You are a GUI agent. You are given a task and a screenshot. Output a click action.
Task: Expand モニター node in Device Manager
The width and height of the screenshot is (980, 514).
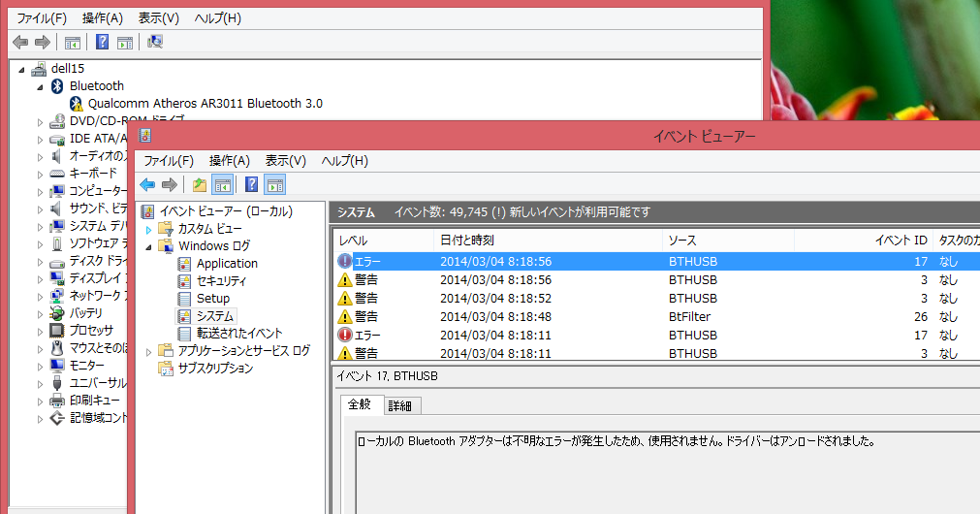[40, 367]
